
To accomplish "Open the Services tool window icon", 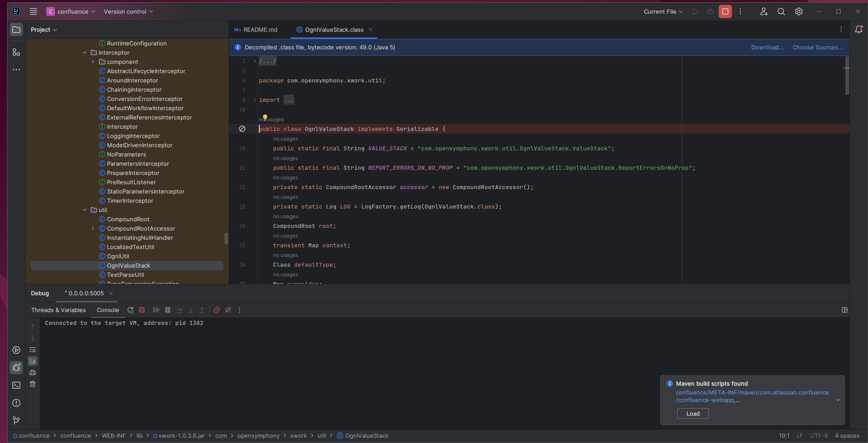I will click(x=16, y=350).
